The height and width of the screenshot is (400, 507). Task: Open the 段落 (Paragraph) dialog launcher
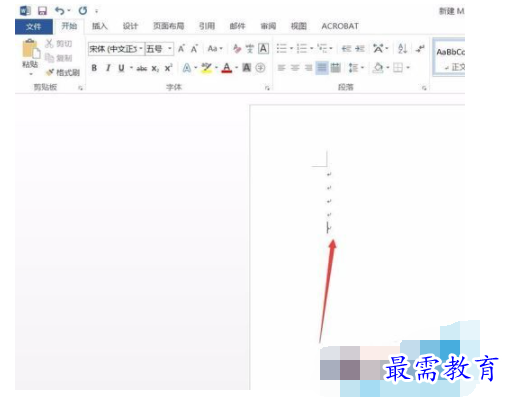tap(424, 88)
